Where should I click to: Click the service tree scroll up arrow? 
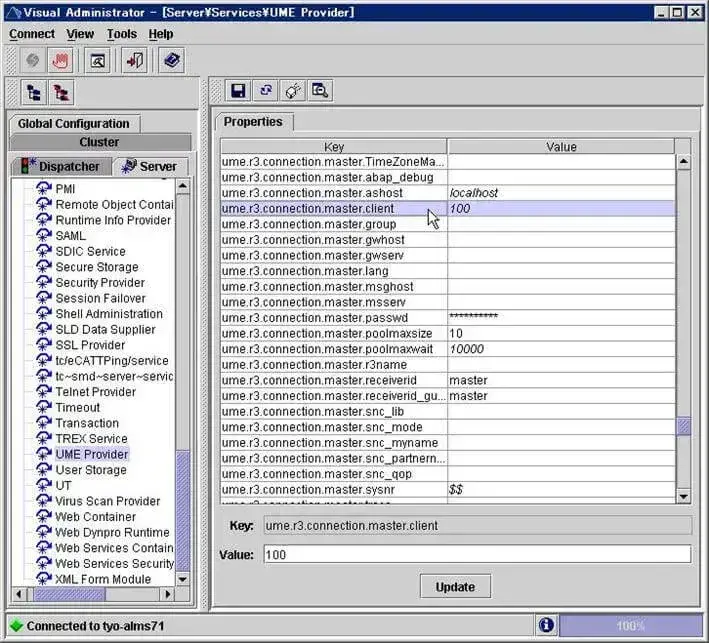click(183, 186)
